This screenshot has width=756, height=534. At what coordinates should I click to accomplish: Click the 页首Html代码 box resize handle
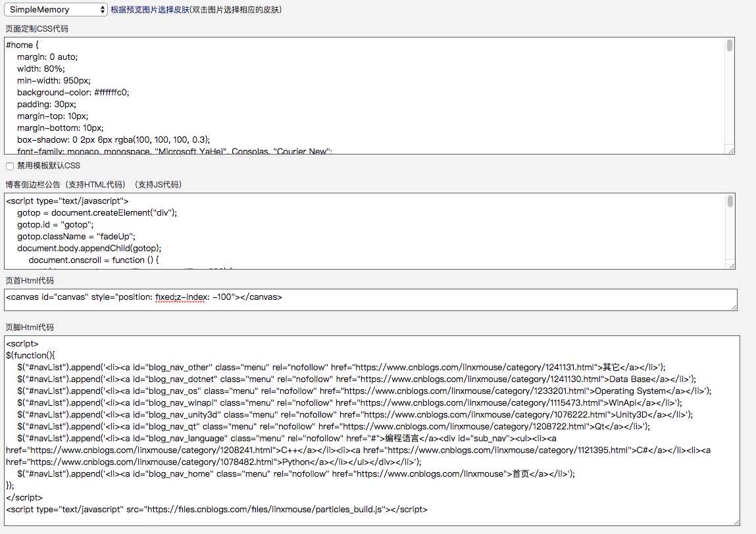(733, 306)
